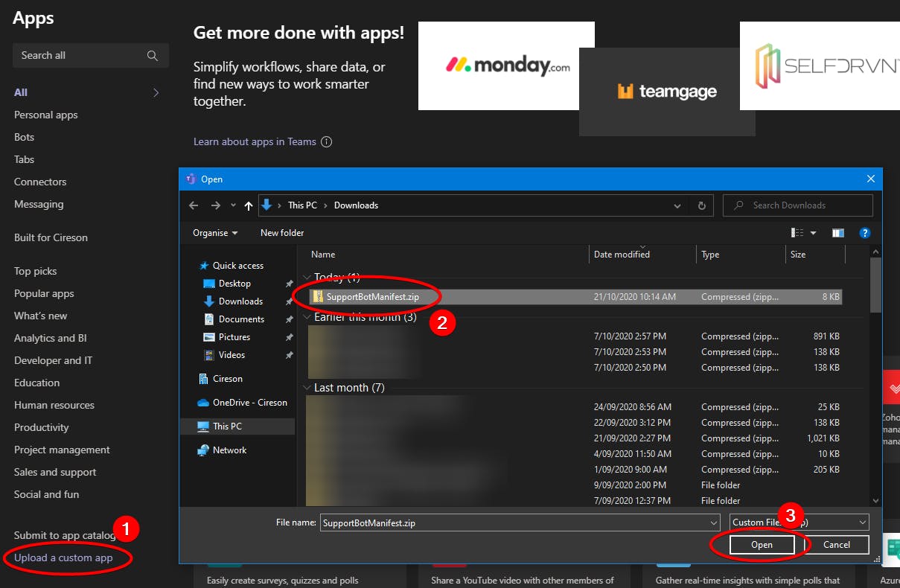Click the Cancel button
This screenshot has height=588, width=900.
(837, 545)
